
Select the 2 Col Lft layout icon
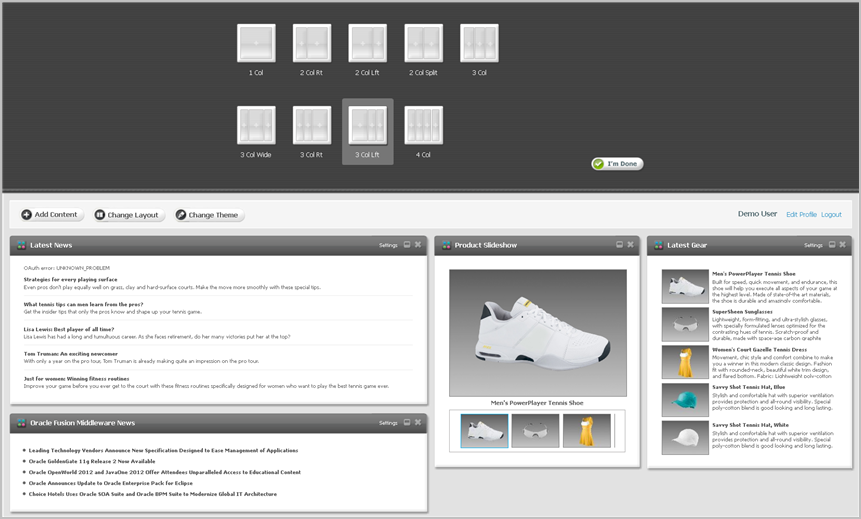pos(367,43)
